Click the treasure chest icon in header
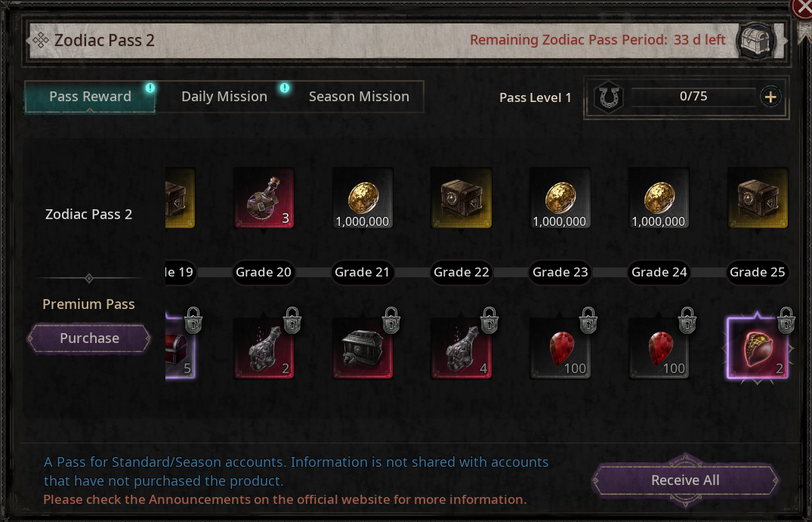Viewport: 812px width, 522px height. tap(755, 40)
